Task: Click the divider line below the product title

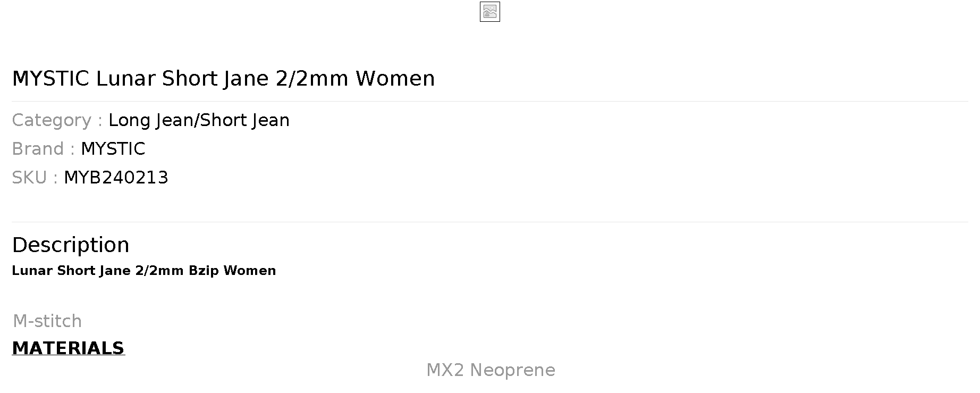Action: click(489, 101)
